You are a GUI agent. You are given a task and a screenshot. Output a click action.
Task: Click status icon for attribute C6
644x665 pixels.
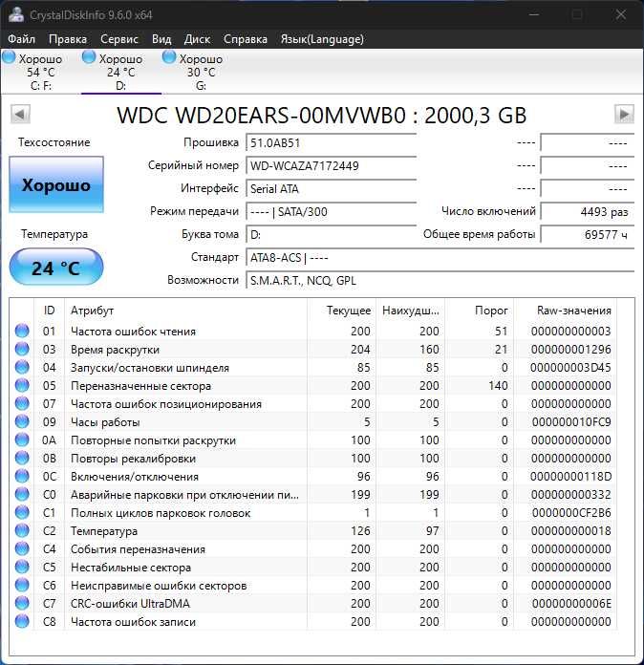pos(22,586)
